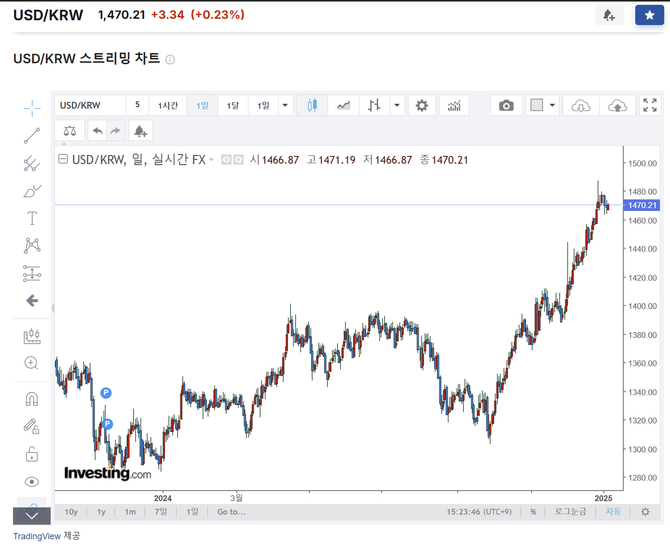Choose the text annotation tool

click(32, 218)
